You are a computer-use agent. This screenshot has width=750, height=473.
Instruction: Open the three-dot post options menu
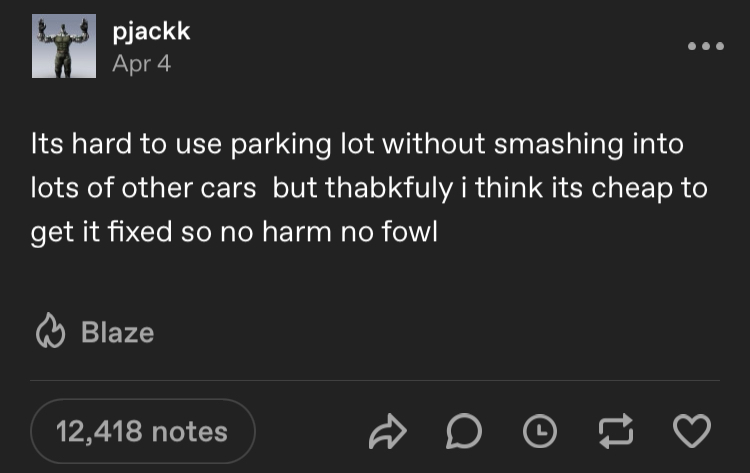[x=704, y=47]
